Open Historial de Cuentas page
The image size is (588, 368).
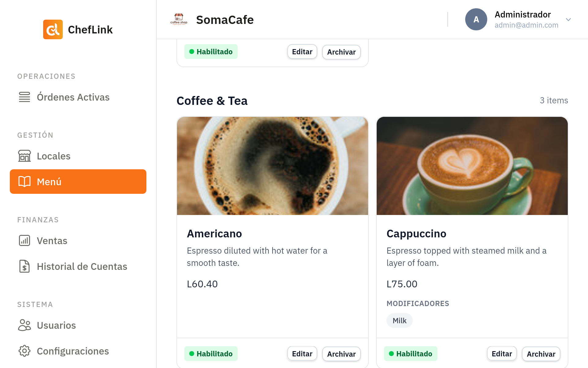tap(82, 266)
